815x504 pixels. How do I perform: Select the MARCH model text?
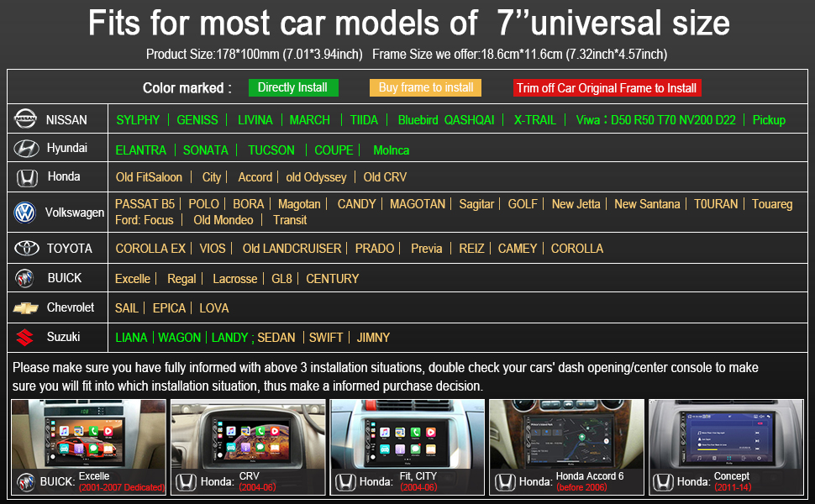point(310,120)
